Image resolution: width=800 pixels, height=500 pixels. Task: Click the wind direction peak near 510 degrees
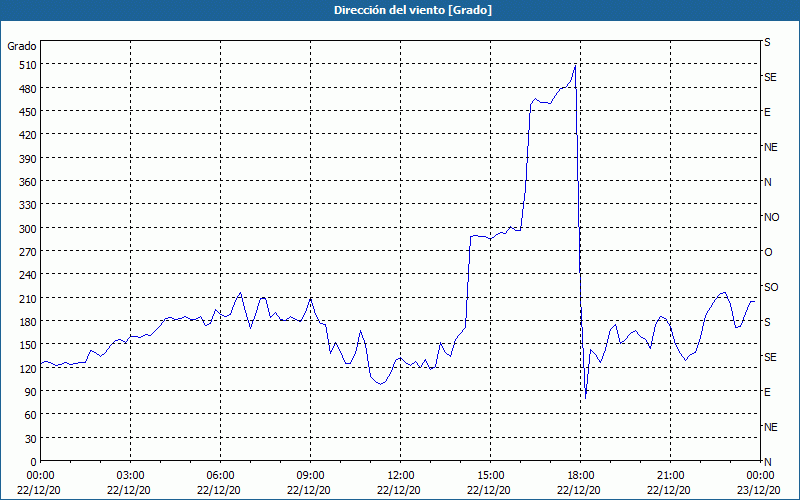(x=576, y=66)
